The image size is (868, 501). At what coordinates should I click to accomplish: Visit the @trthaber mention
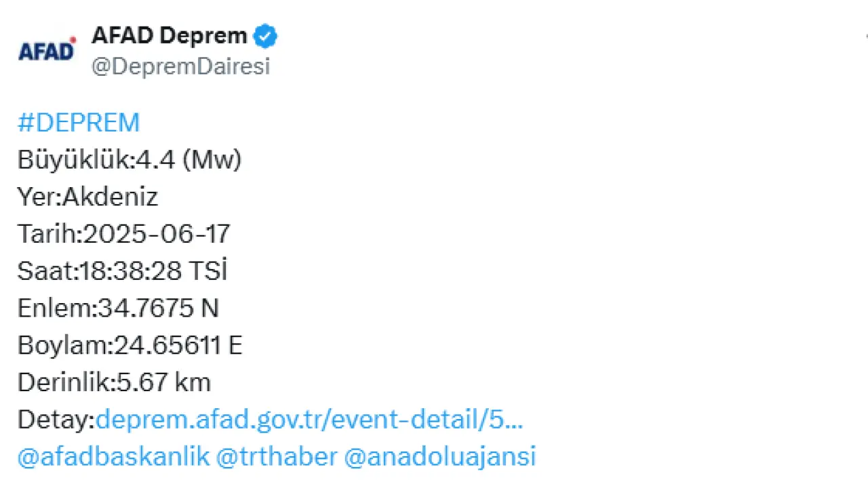276,456
